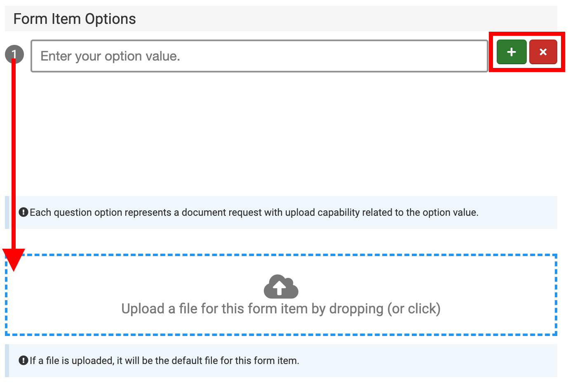The image size is (568, 392).
Task: Click the empty left side of dashed upload zone
Action: (62, 295)
